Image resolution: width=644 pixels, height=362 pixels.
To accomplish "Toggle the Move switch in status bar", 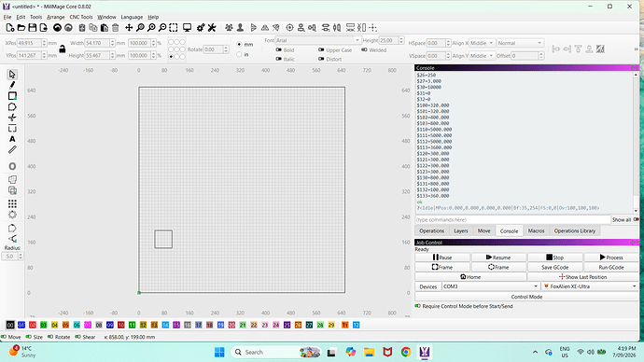I will (x=4, y=337).
